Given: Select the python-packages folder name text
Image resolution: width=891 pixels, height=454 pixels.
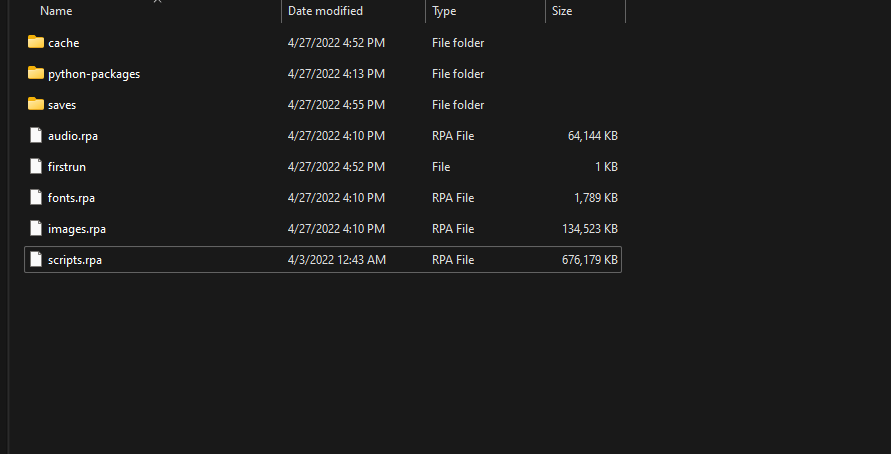Looking at the screenshot, I should pyautogui.click(x=94, y=74).
